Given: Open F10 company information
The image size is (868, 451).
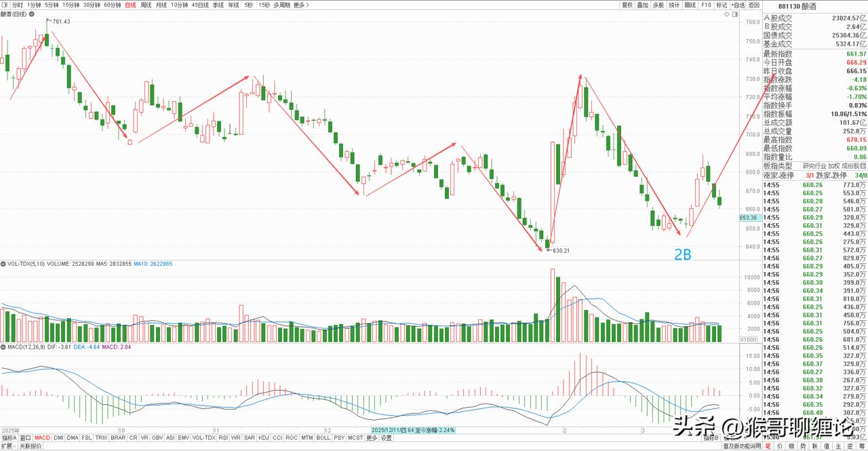Looking at the screenshot, I should 706,5.
